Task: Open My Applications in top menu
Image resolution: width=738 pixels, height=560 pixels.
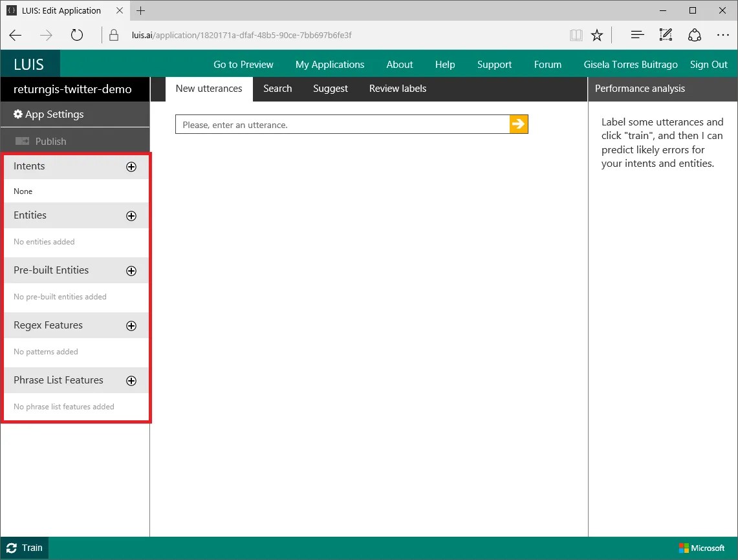Action: click(x=330, y=65)
